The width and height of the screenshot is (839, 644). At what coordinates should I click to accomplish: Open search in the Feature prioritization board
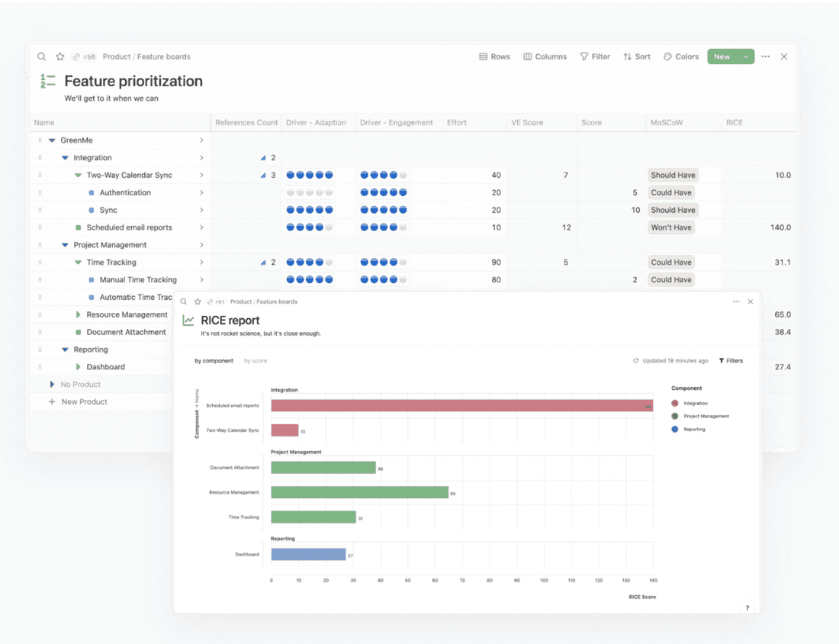(x=42, y=56)
